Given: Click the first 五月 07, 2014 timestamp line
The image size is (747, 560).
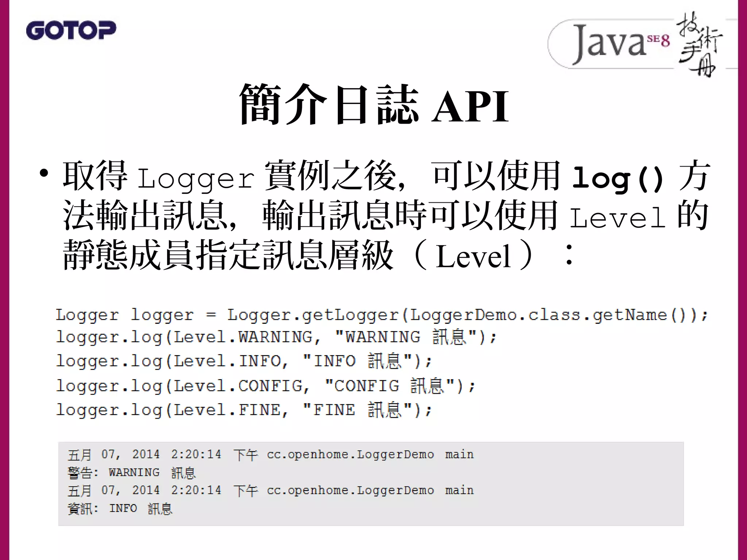Looking at the screenshot, I should tap(271, 455).
